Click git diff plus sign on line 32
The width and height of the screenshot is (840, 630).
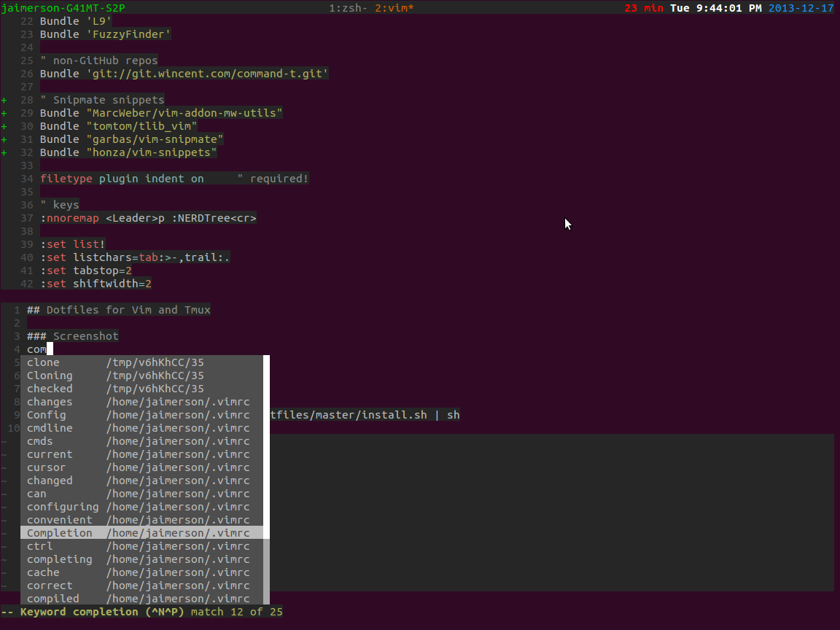(x=4, y=152)
